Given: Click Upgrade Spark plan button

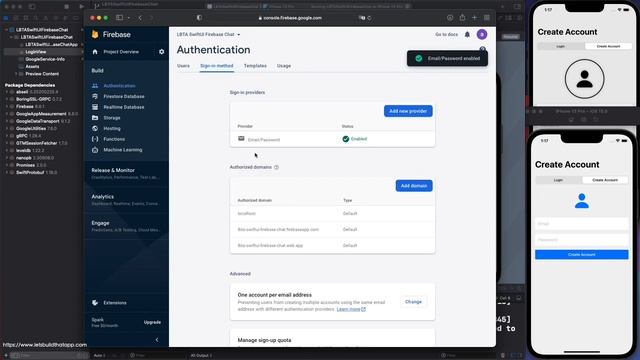Looking at the screenshot, I should 152,322.
